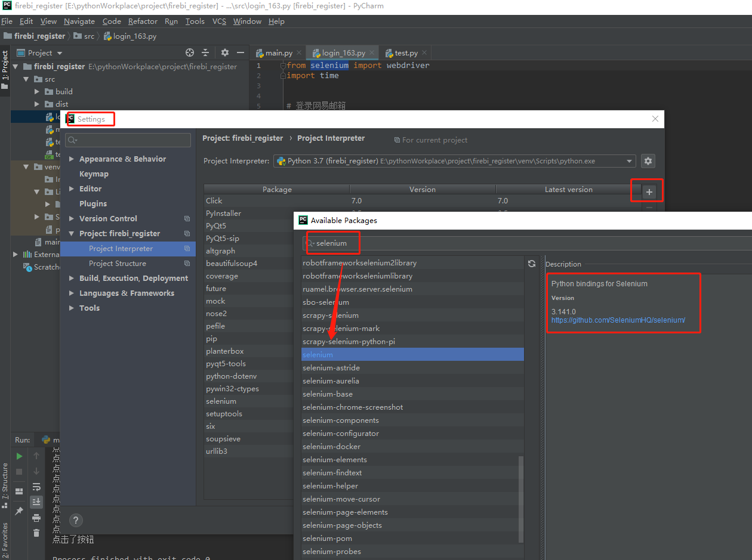Click the gray stop square in Run panel
Screen dimensions: 752x560
[19, 472]
